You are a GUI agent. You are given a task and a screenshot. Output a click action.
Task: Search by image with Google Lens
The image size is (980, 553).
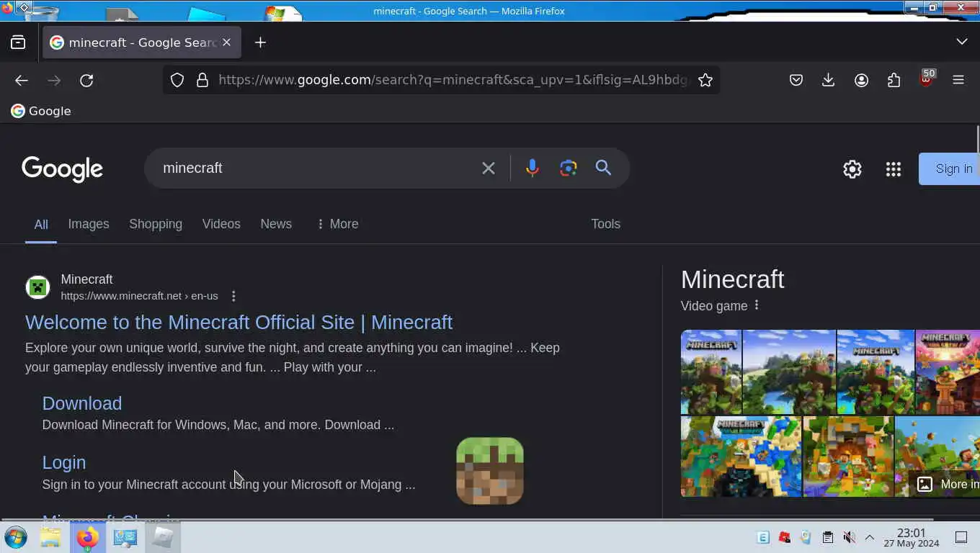tap(569, 168)
